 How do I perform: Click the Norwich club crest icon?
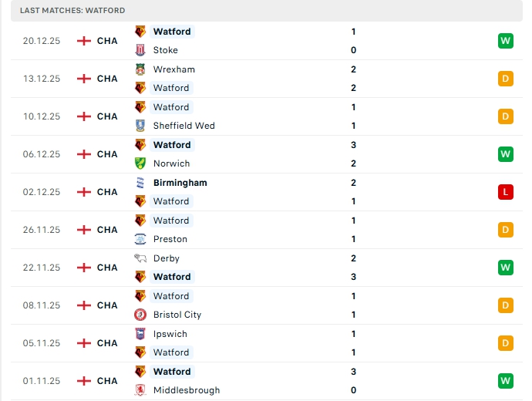pos(140,163)
